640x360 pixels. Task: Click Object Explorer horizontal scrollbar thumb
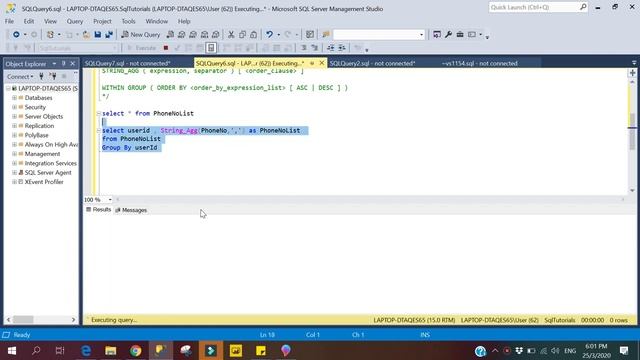[x=23, y=320]
